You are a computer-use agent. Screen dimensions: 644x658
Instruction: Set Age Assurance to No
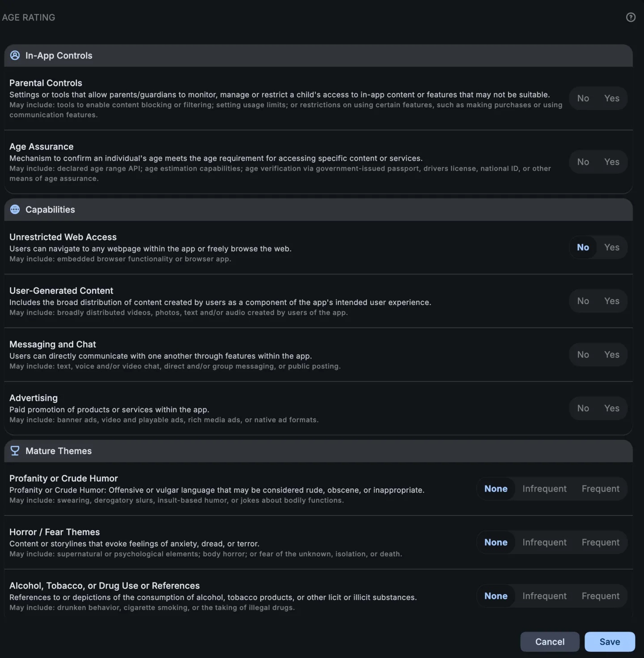(583, 162)
